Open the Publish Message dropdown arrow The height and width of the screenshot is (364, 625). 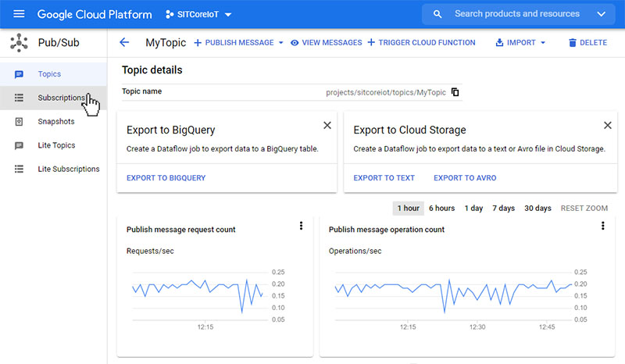(281, 43)
